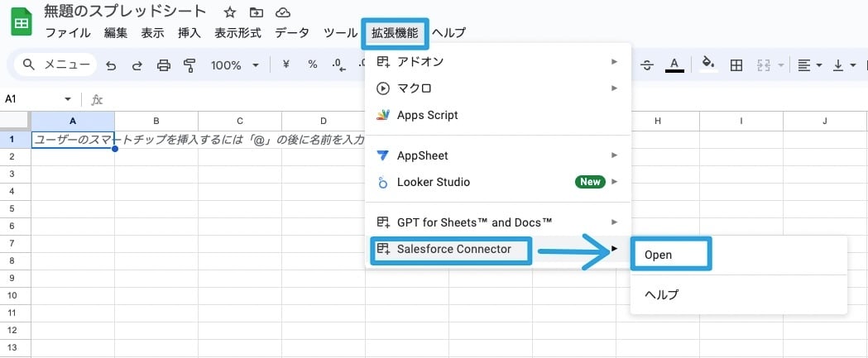Open the 表示形式 menu

(x=238, y=32)
